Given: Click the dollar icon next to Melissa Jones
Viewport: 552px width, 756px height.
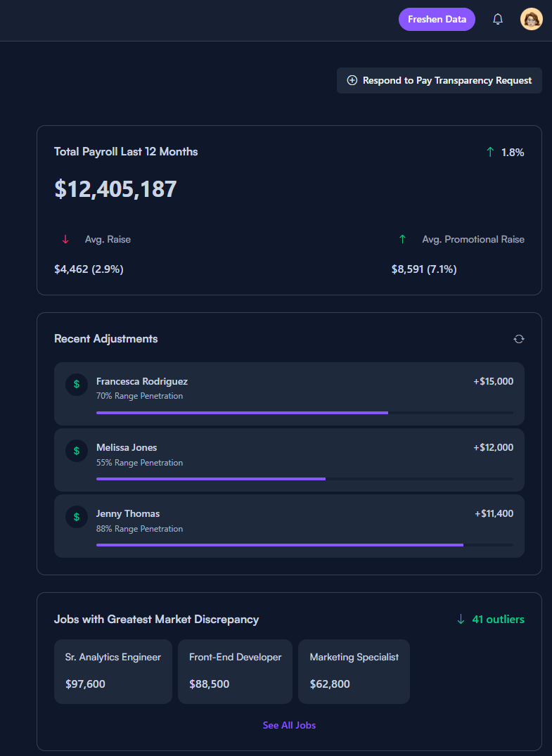Looking at the screenshot, I should (x=76, y=450).
